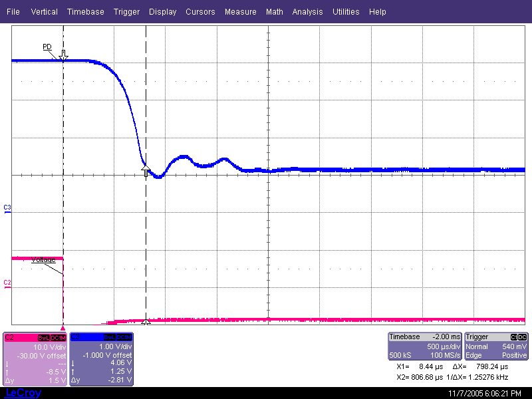Image resolution: width=532 pixels, height=399 pixels.
Task: Open the Timebase descriptor box
Action: [x=424, y=346]
